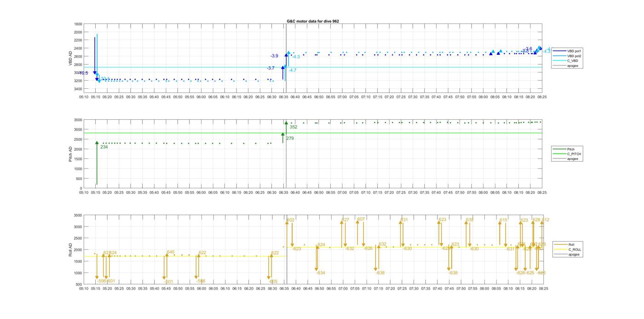Click the "631" roll data label
Image resolution: width=644 pixels, height=319 pixels.
click(404, 220)
